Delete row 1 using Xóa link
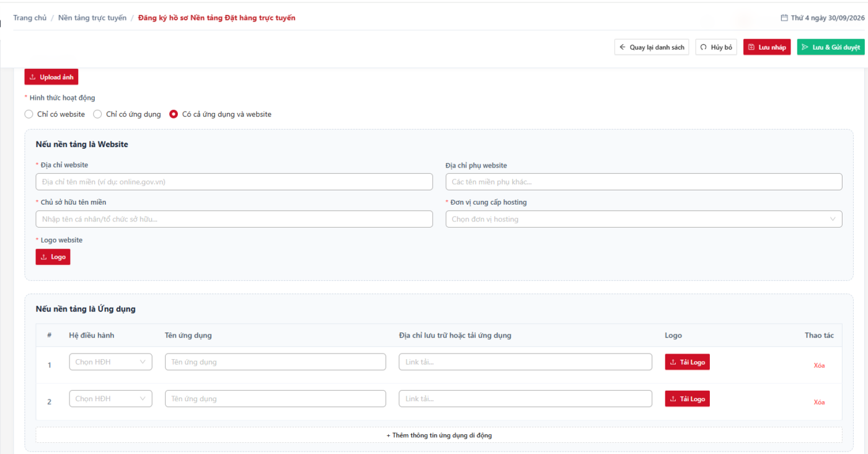 pos(819,365)
